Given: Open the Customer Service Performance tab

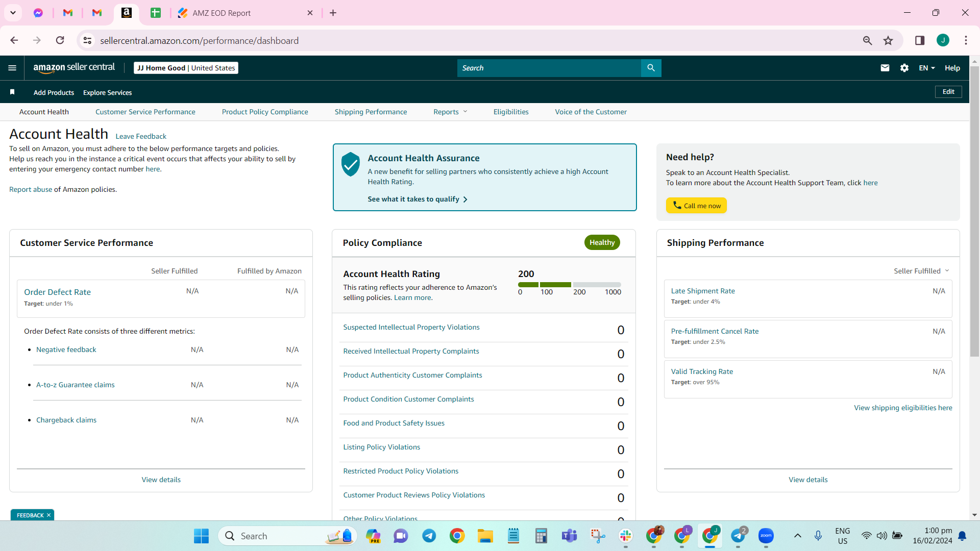Looking at the screenshot, I should click(145, 112).
